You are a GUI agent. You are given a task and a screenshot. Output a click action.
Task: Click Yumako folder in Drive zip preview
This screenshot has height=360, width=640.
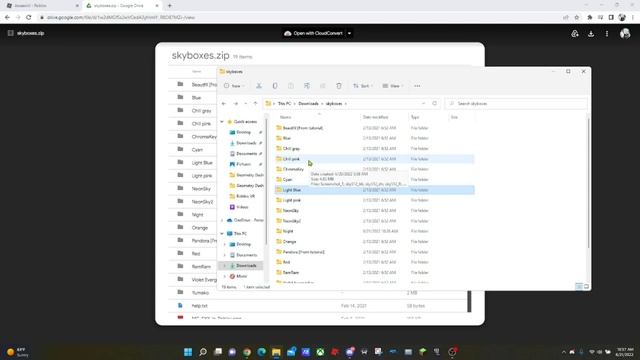coord(200,293)
